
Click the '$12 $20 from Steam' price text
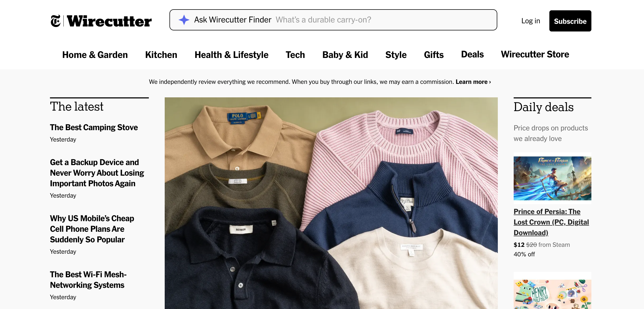tap(542, 245)
